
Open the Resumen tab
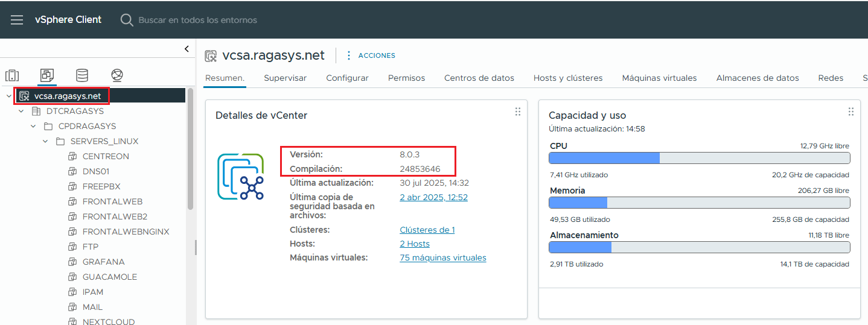pos(225,78)
